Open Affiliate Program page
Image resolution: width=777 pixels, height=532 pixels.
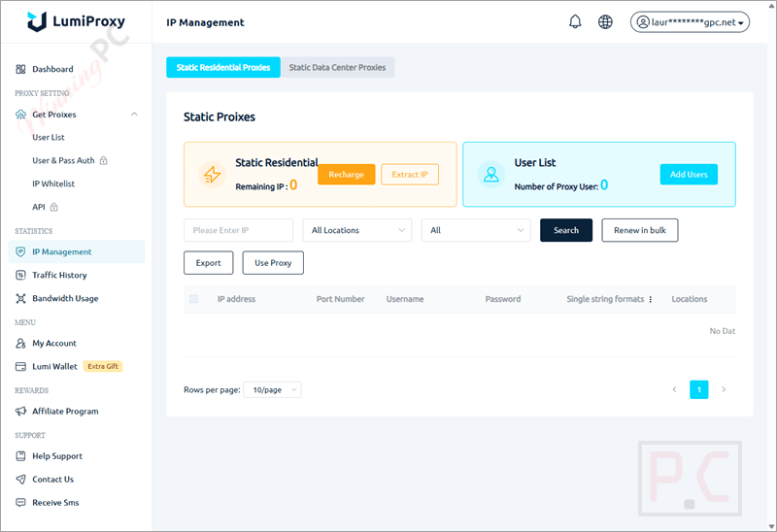[x=65, y=412]
